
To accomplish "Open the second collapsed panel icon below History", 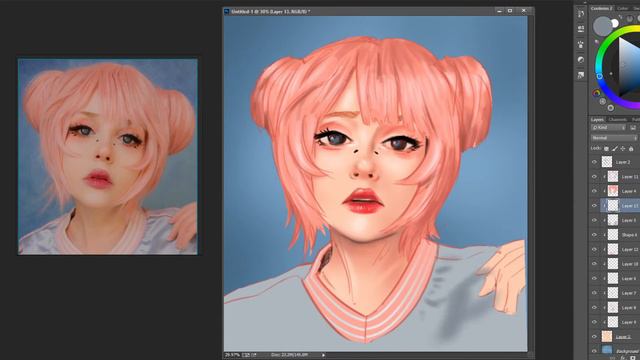I will pos(580,29).
